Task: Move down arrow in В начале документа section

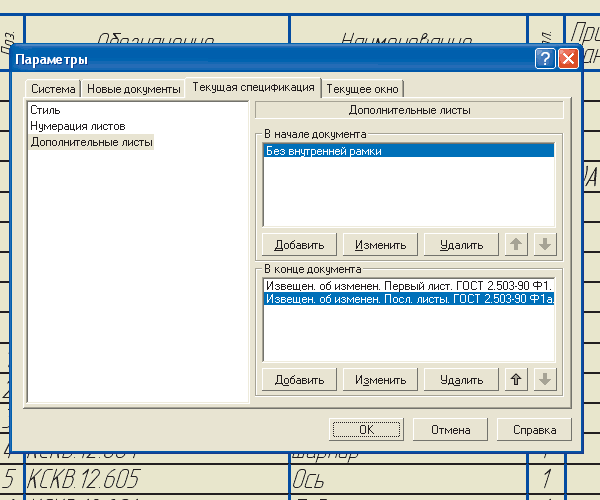Action: coord(544,244)
